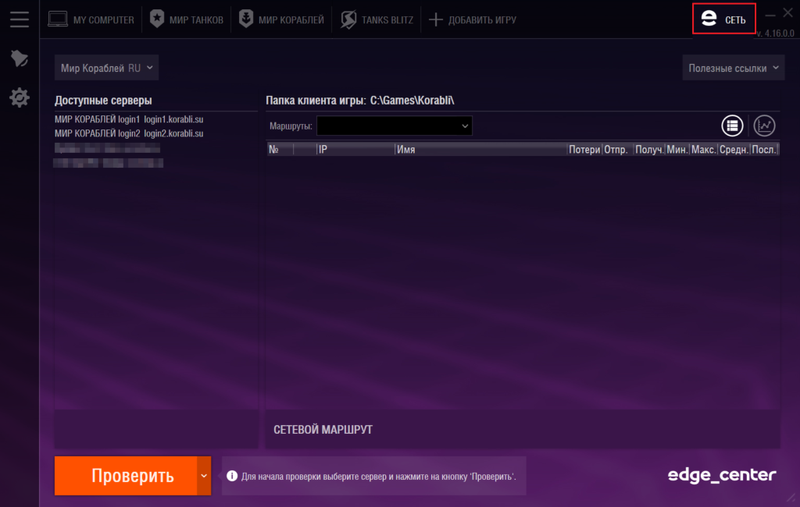The width and height of the screenshot is (800, 507).
Task: Open notifications bell in sidebar
Action: tap(19, 58)
